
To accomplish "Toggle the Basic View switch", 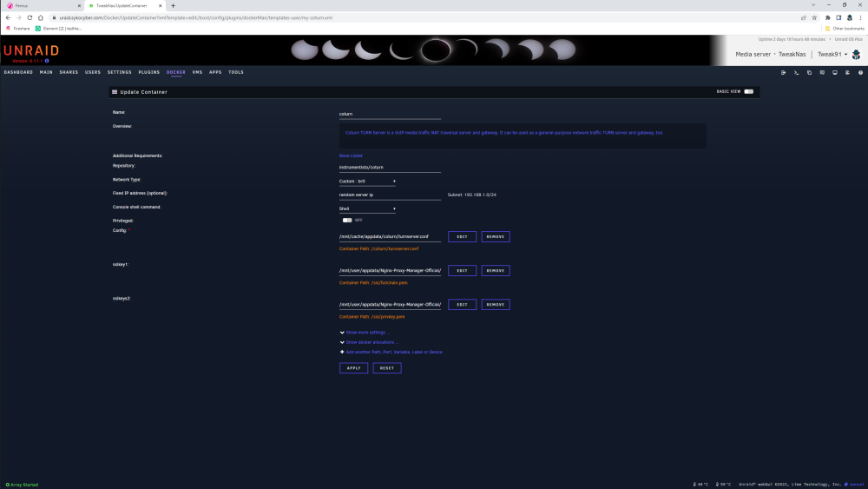I will (748, 91).
